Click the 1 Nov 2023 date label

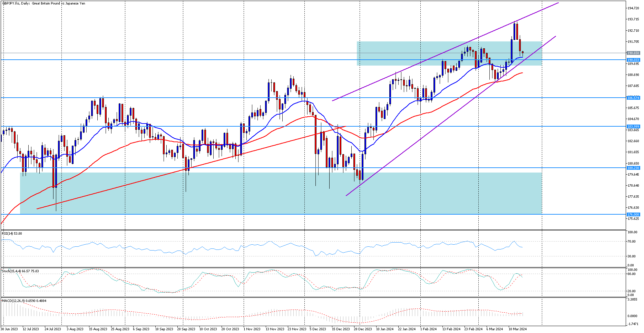coord(252,329)
